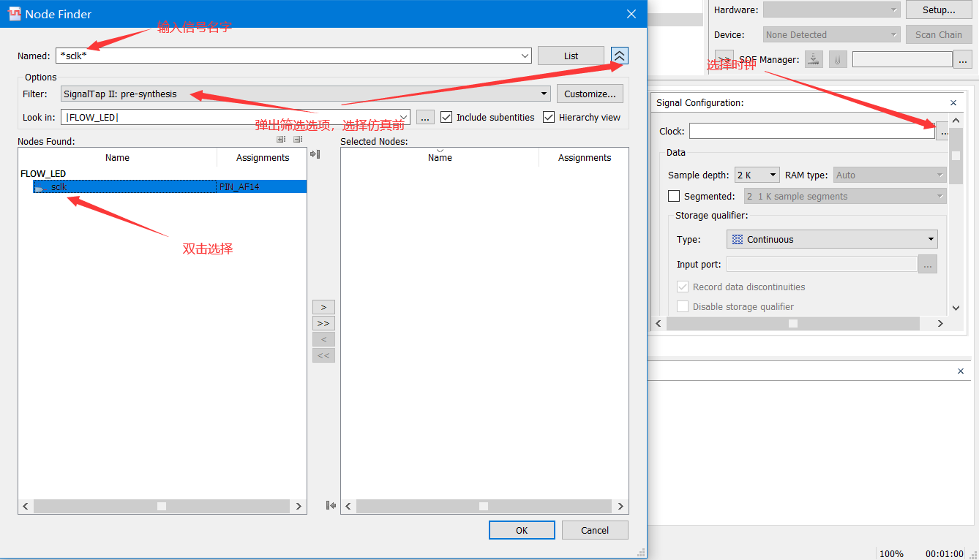Click the collapse-all nodes minus icon
This screenshot has width=979, height=560.
298,140
